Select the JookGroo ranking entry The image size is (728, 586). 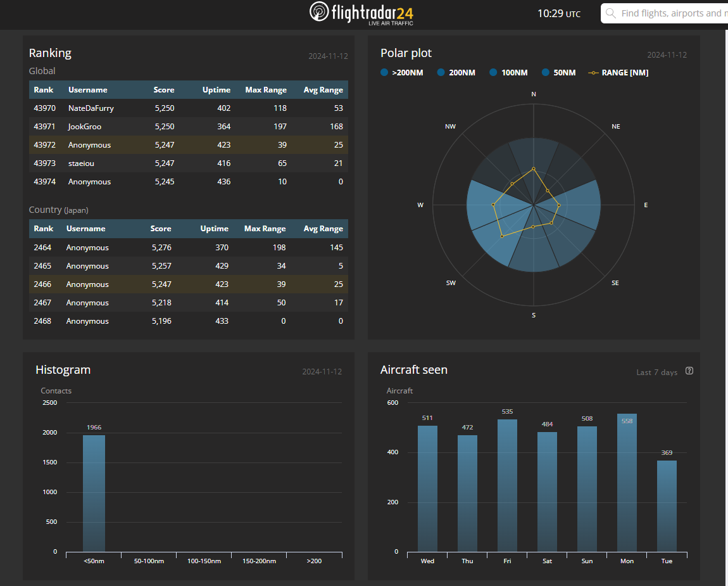85,127
